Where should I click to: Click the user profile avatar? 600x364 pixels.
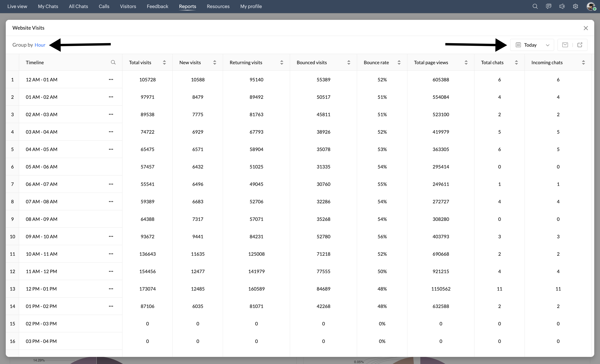[591, 6]
